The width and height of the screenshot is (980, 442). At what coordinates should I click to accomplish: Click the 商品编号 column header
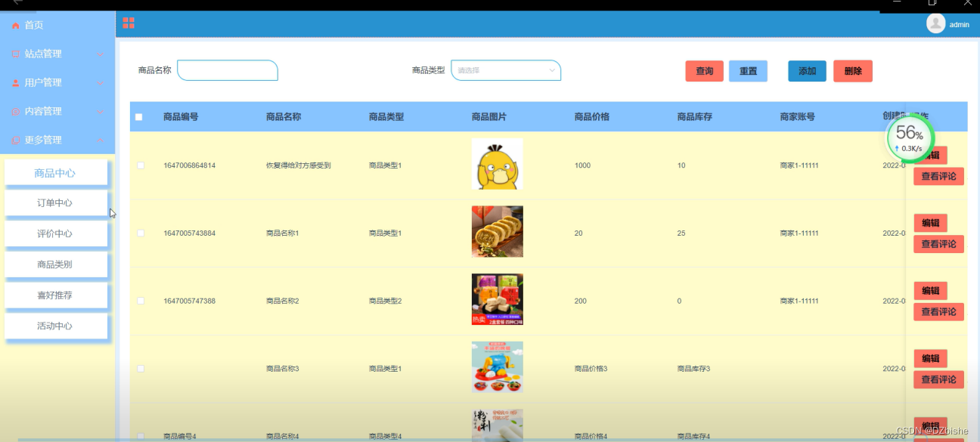181,117
